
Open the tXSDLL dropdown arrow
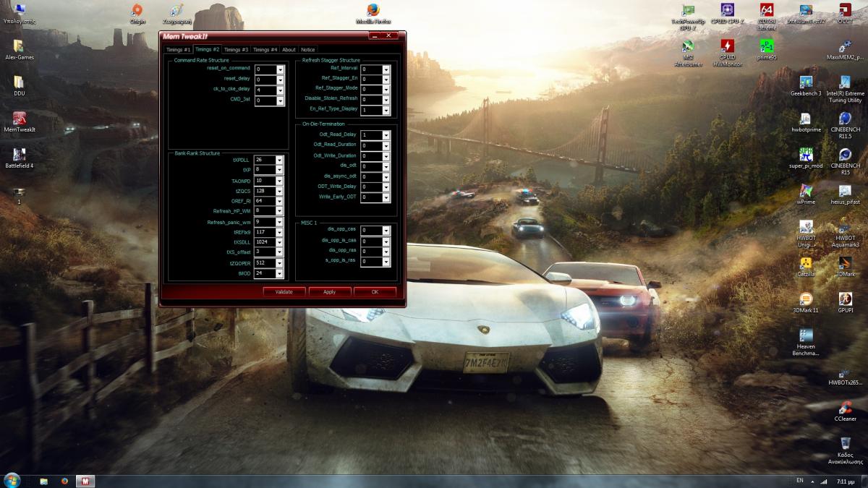[x=280, y=242]
